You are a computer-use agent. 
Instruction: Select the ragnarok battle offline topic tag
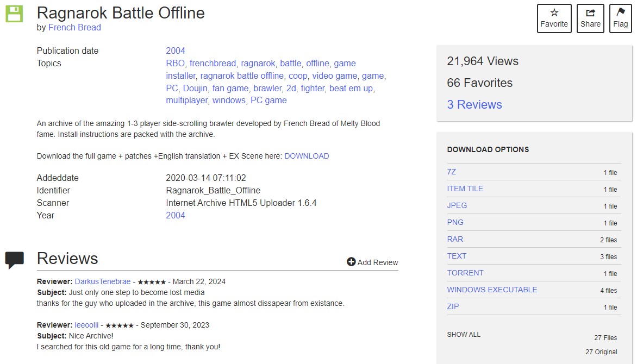coord(242,76)
